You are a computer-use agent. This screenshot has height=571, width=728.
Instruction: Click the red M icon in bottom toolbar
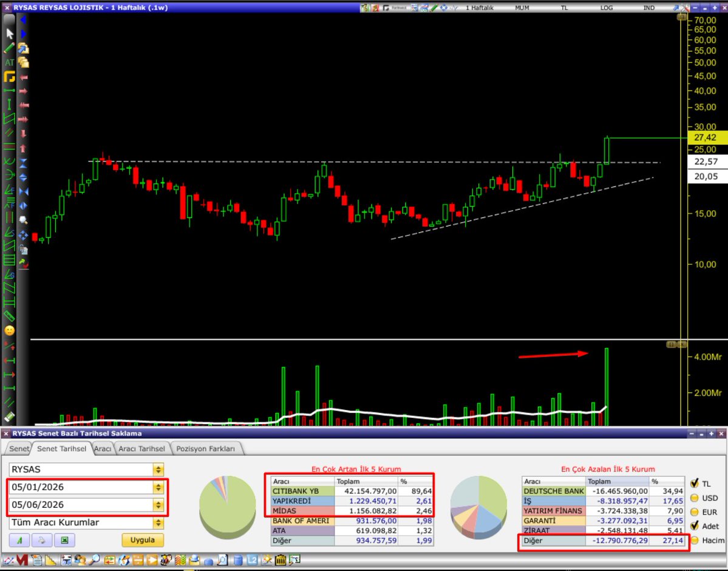point(22,560)
